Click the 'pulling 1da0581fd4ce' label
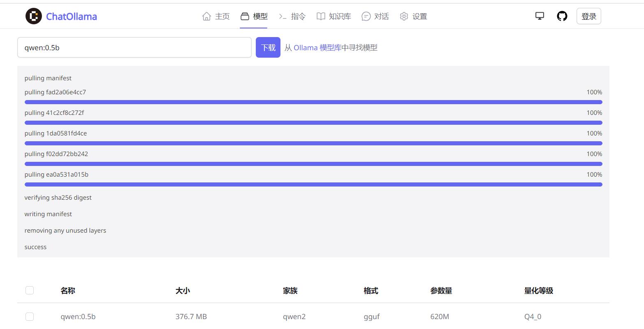The image size is (644, 329). point(56,133)
